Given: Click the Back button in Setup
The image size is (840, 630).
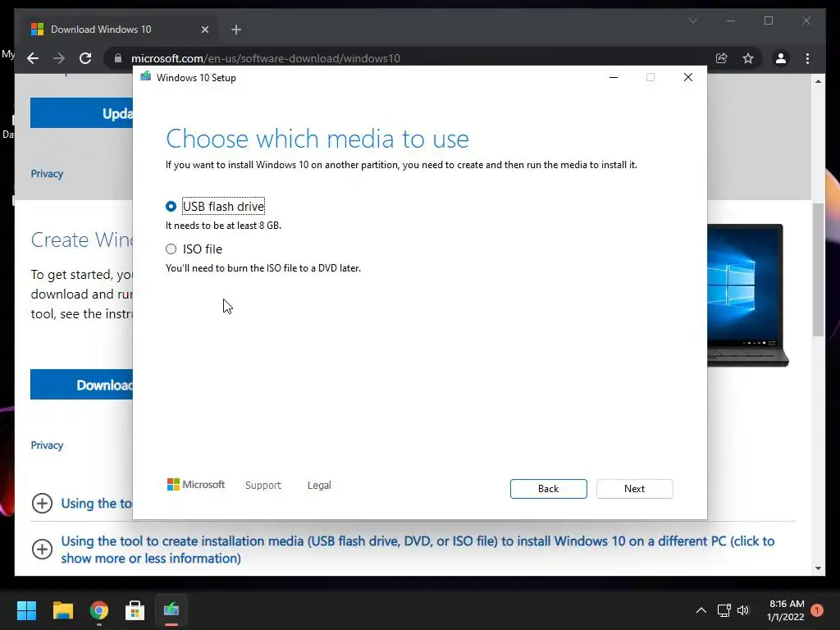Looking at the screenshot, I should click(x=548, y=489).
